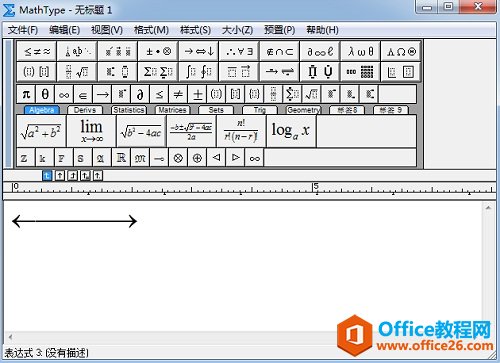Open subscript and superscript templates palette
500x363 pixels.
[118, 72]
